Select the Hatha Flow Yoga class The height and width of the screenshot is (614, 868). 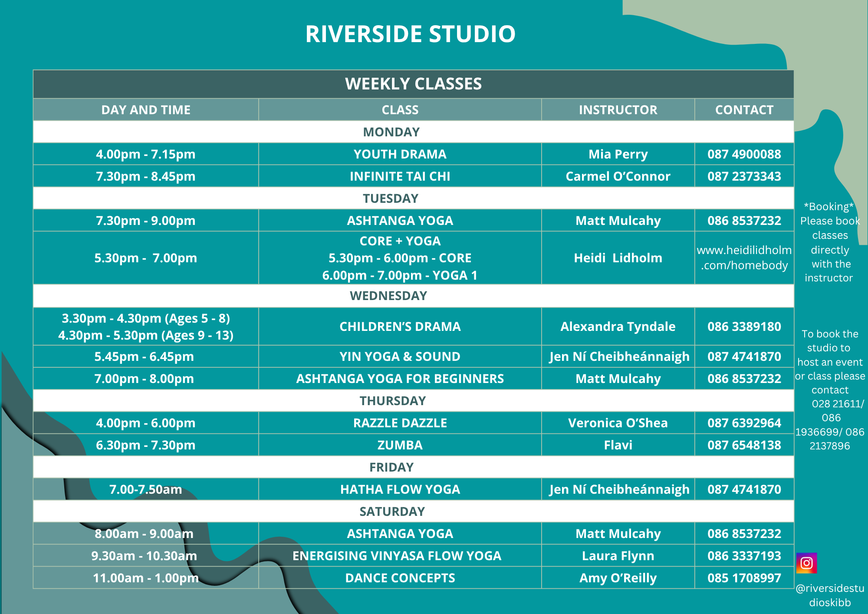pyautogui.click(x=400, y=489)
